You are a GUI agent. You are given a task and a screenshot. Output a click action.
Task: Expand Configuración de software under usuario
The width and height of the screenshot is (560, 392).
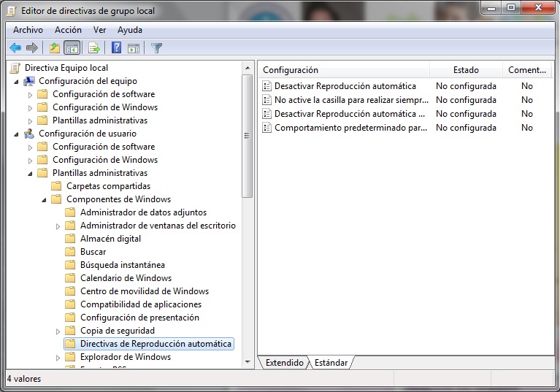click(x=31, y=147)
